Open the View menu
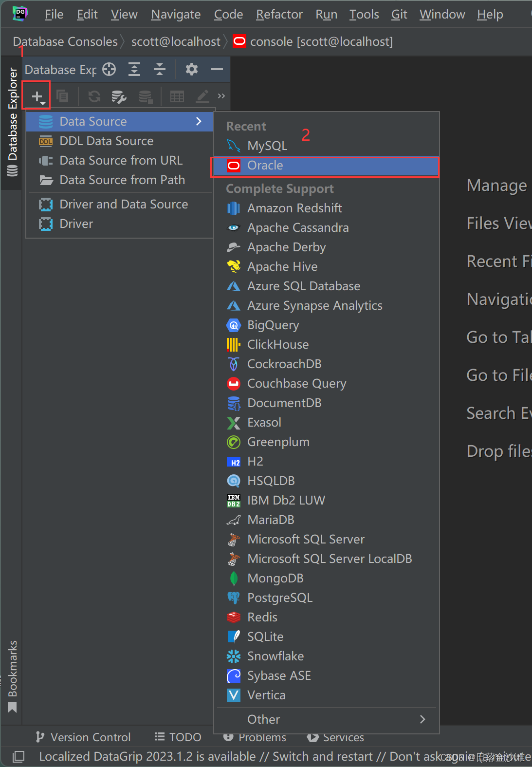Viewport: 532px width, 767px height. pyautogui.click(x=124, y=15)
